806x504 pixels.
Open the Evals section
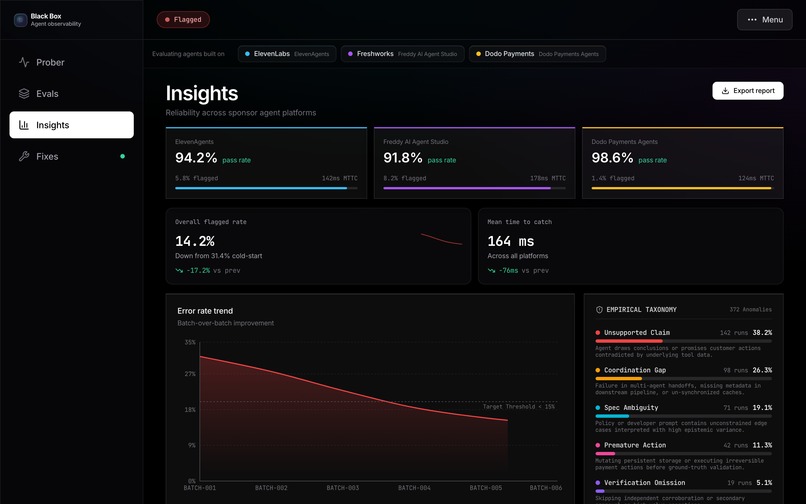click(71, 94)
